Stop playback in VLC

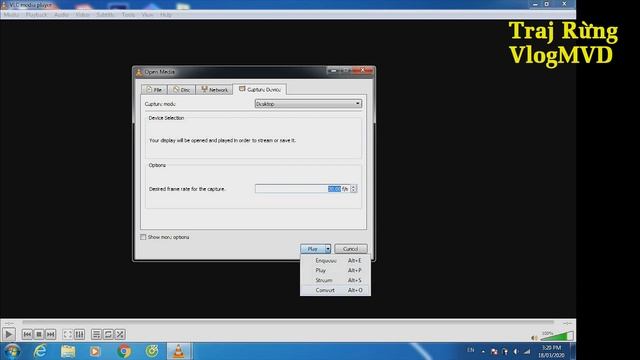pos(39,334)
